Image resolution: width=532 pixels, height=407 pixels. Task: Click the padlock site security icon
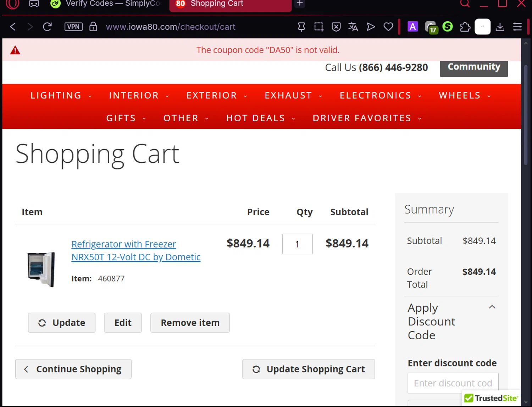93,27
